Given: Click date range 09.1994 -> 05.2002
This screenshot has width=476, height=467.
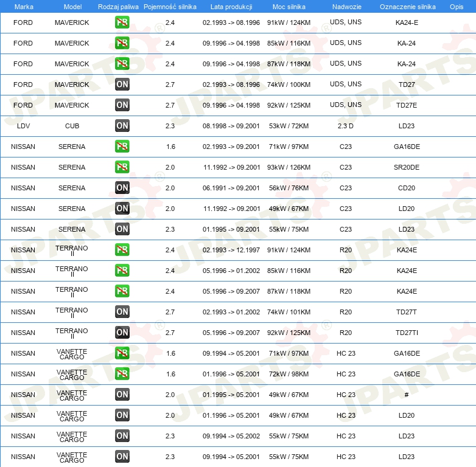Looking at the screenshot, I should click(231, 436).
